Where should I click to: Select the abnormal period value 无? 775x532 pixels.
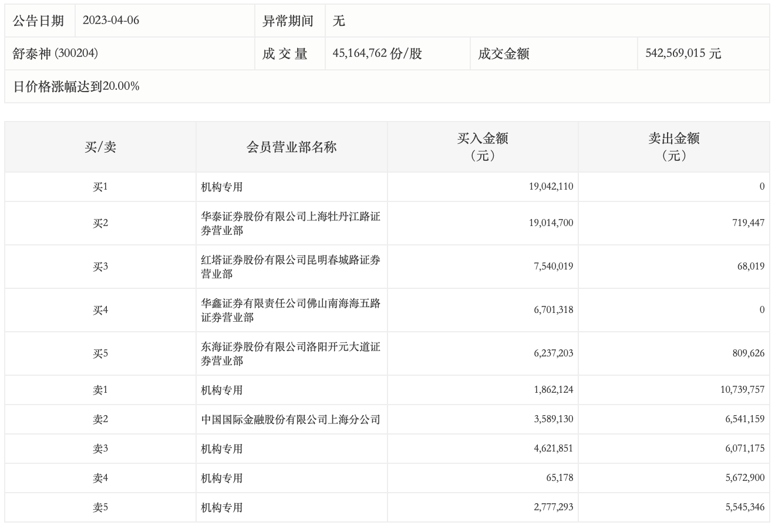(x=339, y=21)
